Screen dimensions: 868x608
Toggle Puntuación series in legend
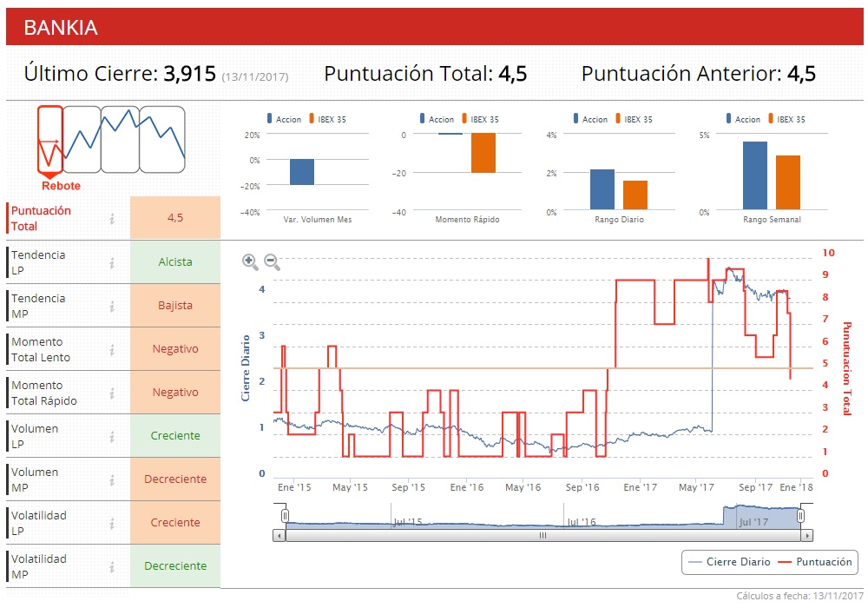click(815, 562)
